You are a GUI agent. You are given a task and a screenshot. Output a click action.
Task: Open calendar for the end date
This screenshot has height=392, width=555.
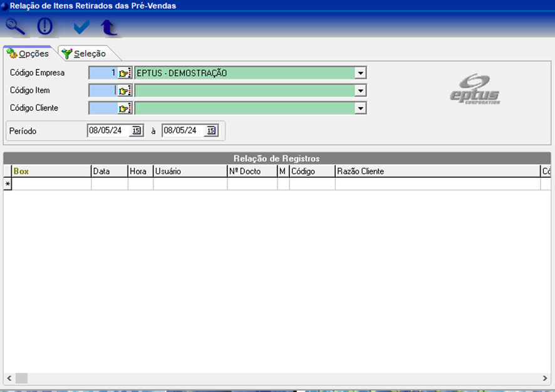[211, 131]
